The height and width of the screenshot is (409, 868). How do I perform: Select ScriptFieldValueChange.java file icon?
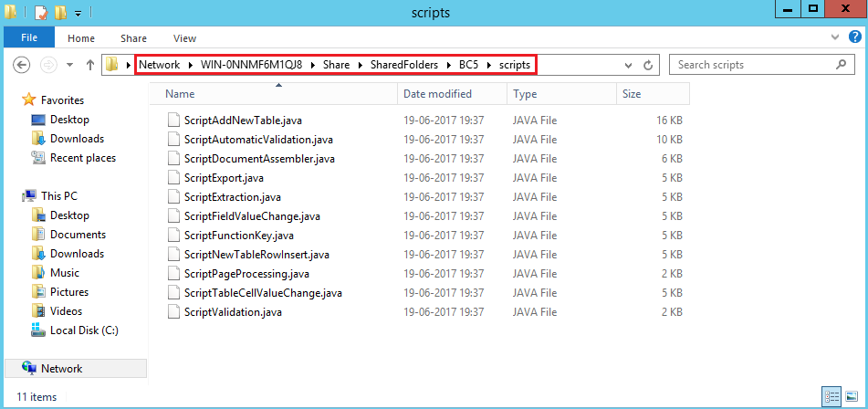(x=174, y=216)
